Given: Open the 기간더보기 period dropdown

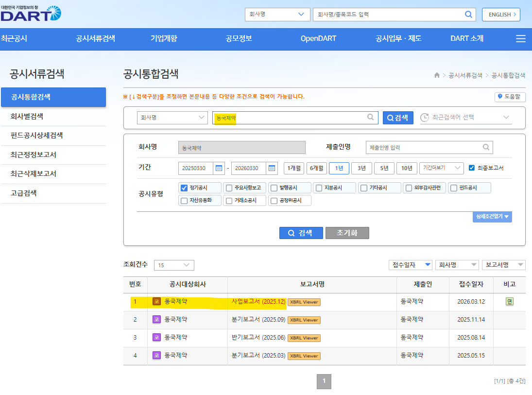Looking at the screenshot, I should click(x=442, y=168).
